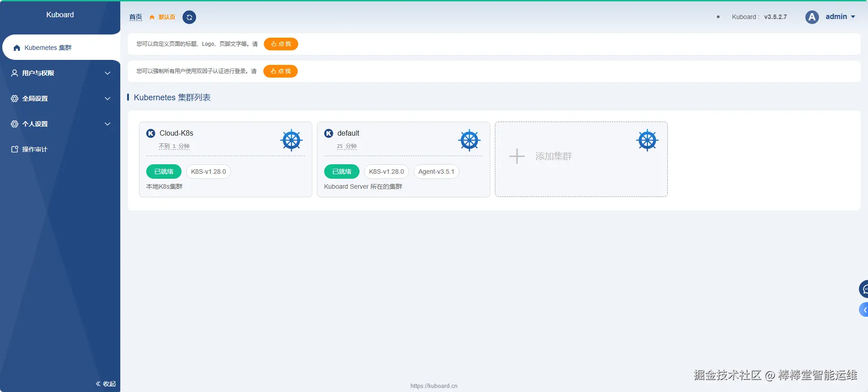Click the admin avatar icon

(812, 17)
